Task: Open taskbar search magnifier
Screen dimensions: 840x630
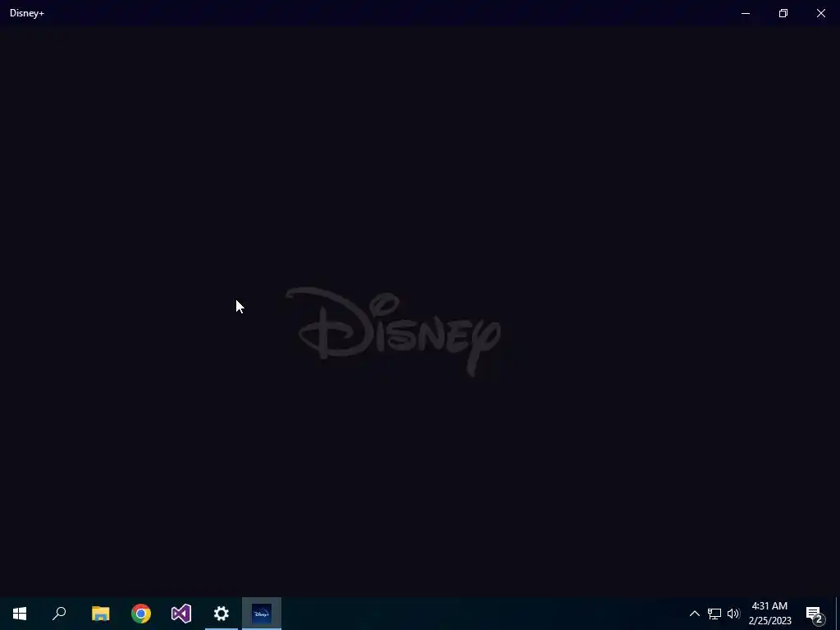Action: [59, 614]
